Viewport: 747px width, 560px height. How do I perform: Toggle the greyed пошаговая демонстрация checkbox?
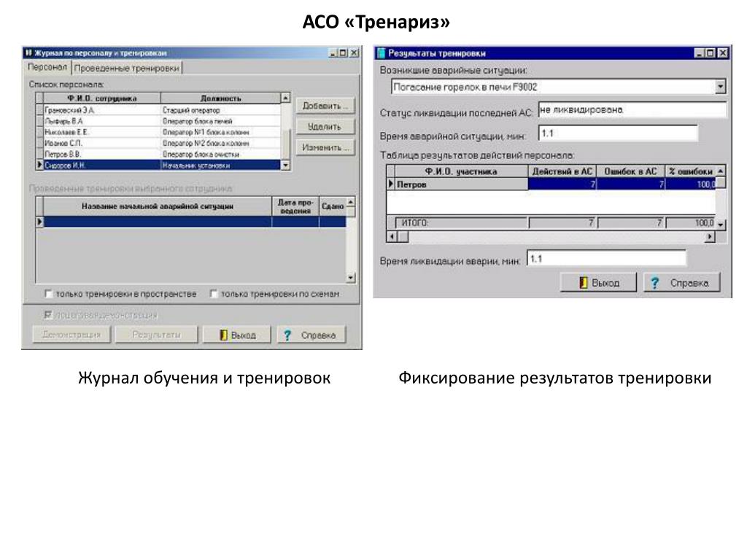tap(48, 315)
